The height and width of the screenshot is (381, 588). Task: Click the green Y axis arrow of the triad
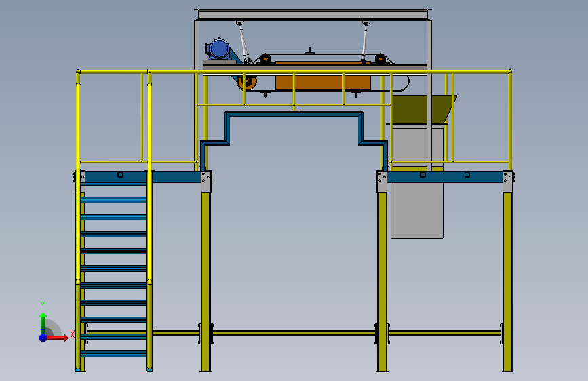43,323
